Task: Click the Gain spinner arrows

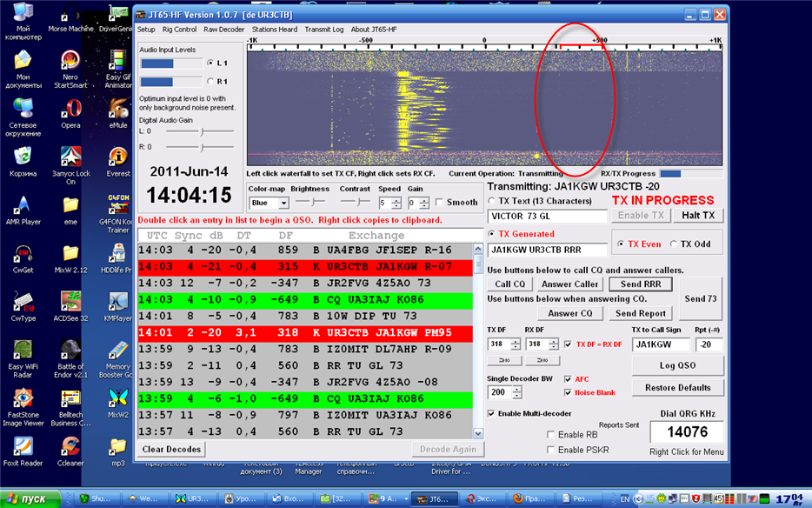Action: tap(424, 203)
